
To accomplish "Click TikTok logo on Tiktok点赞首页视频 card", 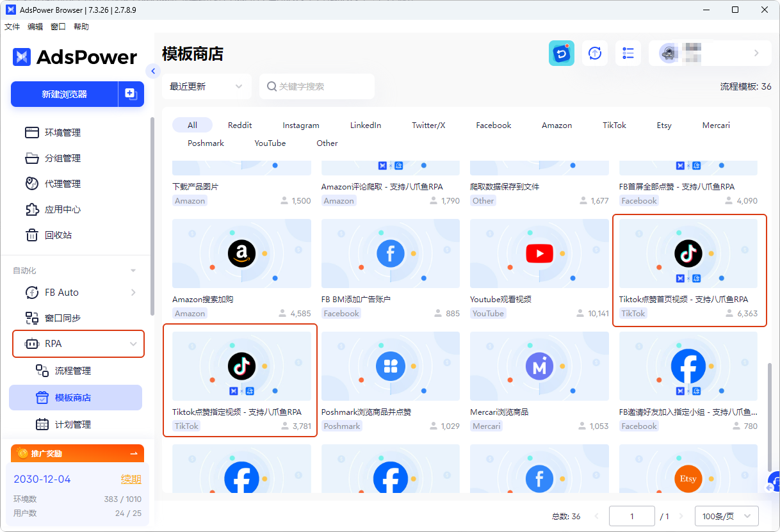I will pyautogui.click(x=688, y=254).
